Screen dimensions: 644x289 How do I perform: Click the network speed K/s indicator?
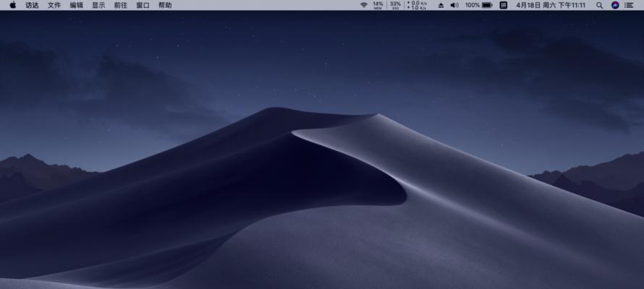(417, 5)
